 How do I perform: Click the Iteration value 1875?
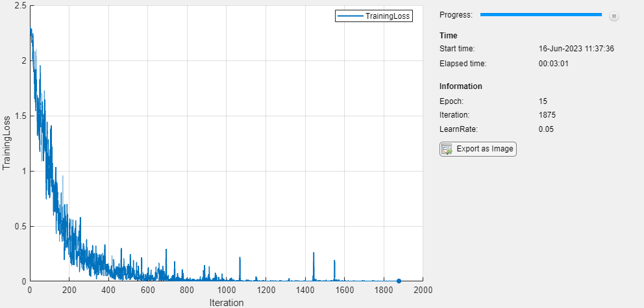[x=547, y=115]
